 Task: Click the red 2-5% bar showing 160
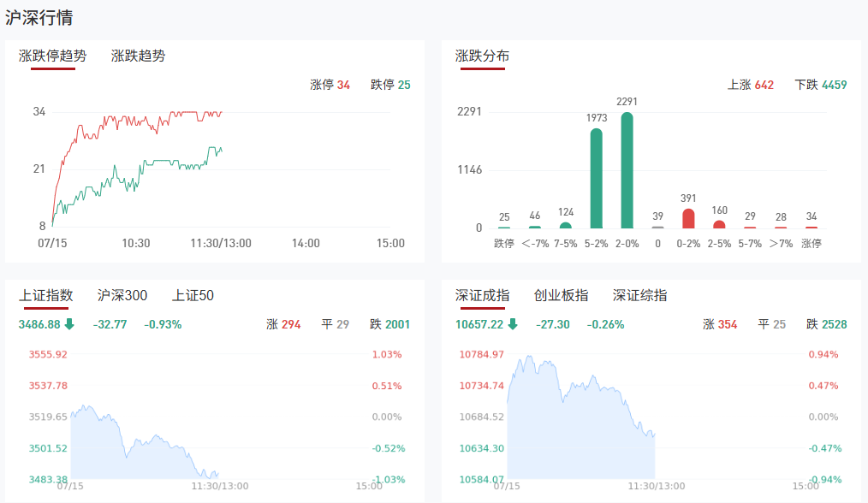[x=719, y=224]
